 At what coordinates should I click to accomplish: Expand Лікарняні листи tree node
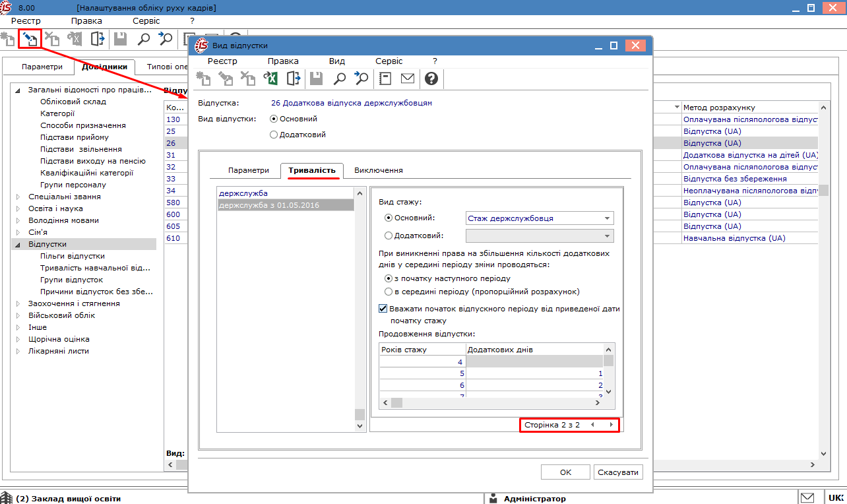pos(18,351)
